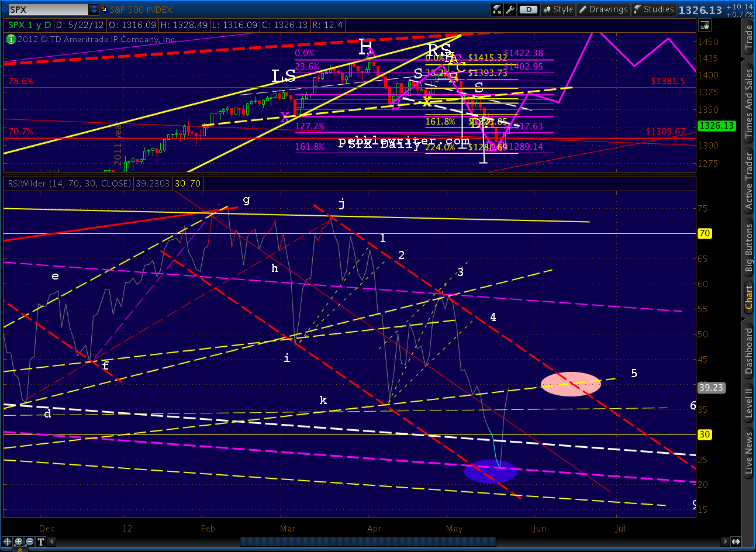Screen dimensions: 756x552
Task: Open the symbol selector dropdown arrow
Action: [x=94, y=9]
